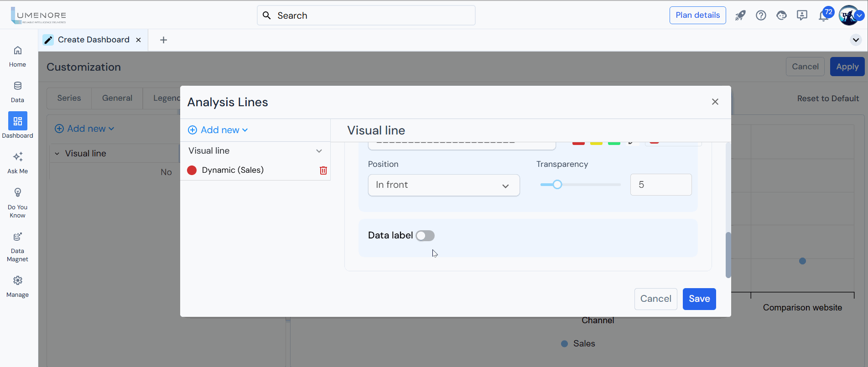The width and height of the screenshot is (868, 367).
Task: Click the Transparency slider handle
Action: (557, 185)
